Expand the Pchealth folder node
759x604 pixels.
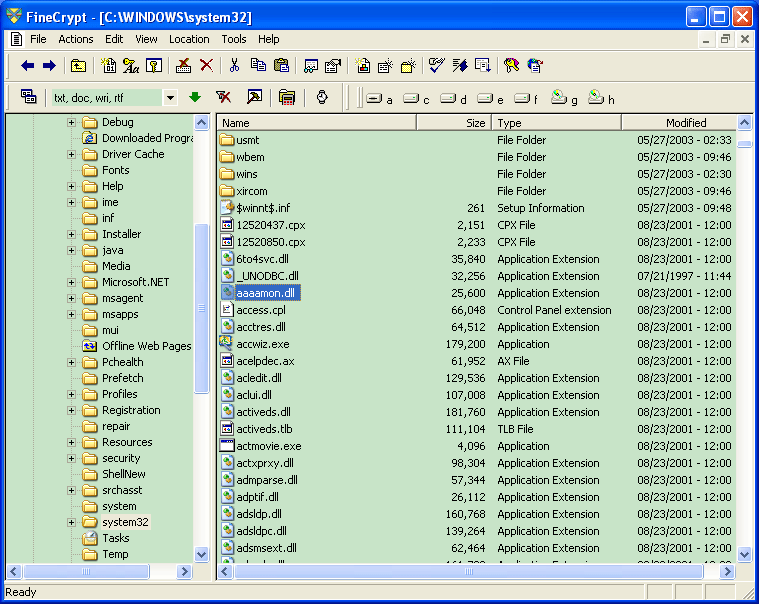(71, 362)
